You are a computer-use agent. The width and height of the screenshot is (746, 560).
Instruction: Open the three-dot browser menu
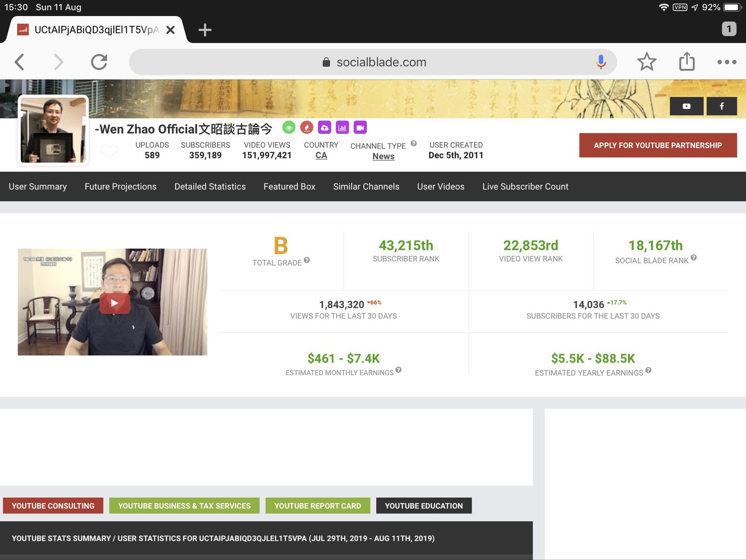tap(726, 62)
